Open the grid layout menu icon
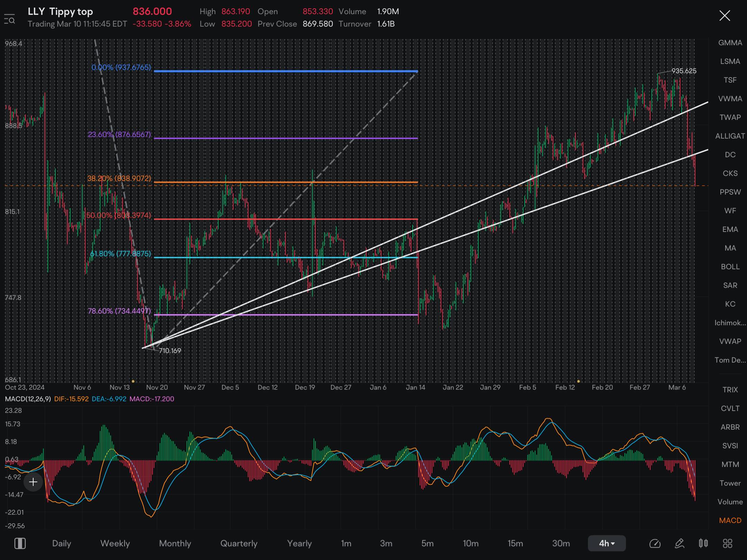 [x=728, y=543]
